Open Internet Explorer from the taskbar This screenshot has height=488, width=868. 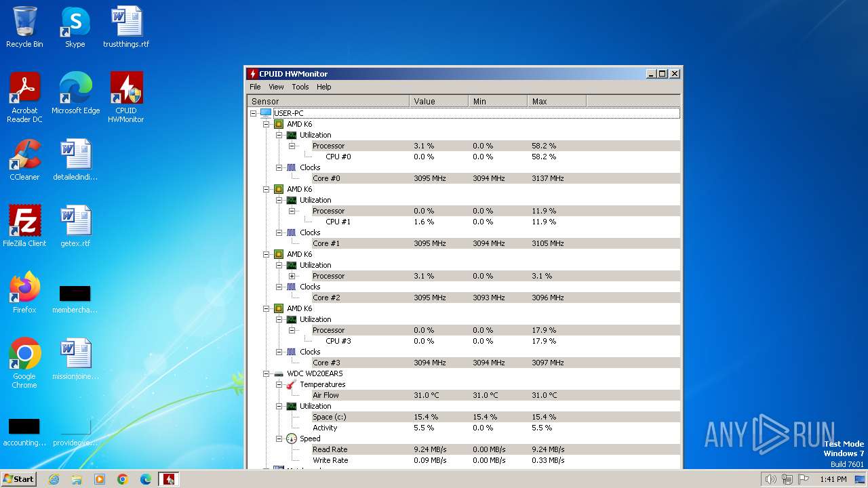[x=54, y=479]
